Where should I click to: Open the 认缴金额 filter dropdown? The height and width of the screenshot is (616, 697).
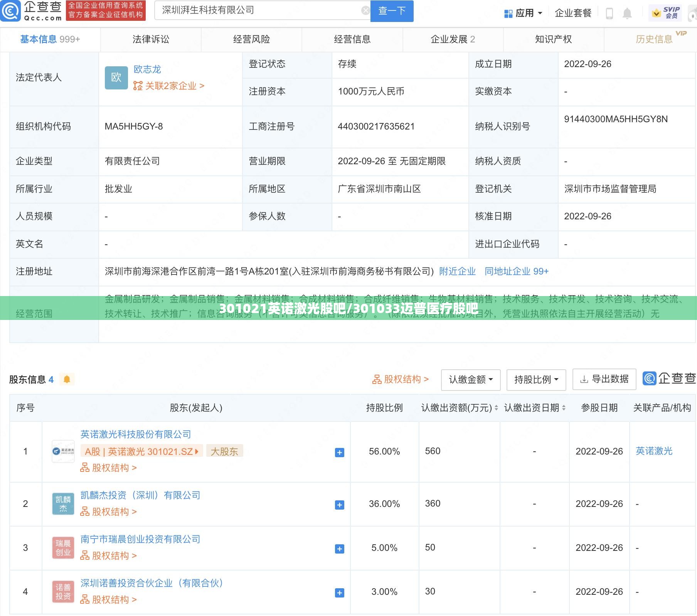pyautogui.click(x=471, y=380)
